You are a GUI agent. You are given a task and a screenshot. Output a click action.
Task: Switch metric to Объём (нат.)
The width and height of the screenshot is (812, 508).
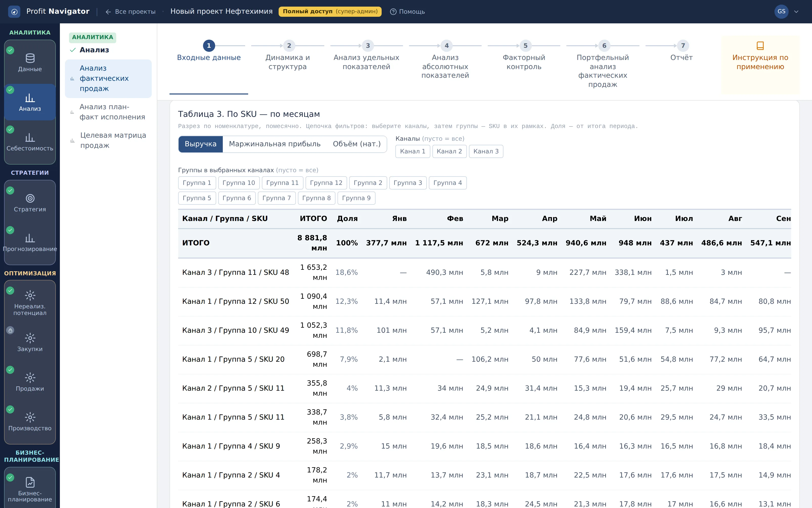point(357,144)
